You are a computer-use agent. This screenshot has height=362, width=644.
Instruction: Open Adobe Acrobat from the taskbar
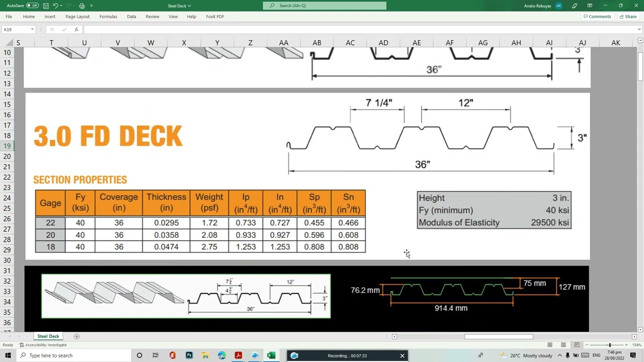click(x=238, y=355)
